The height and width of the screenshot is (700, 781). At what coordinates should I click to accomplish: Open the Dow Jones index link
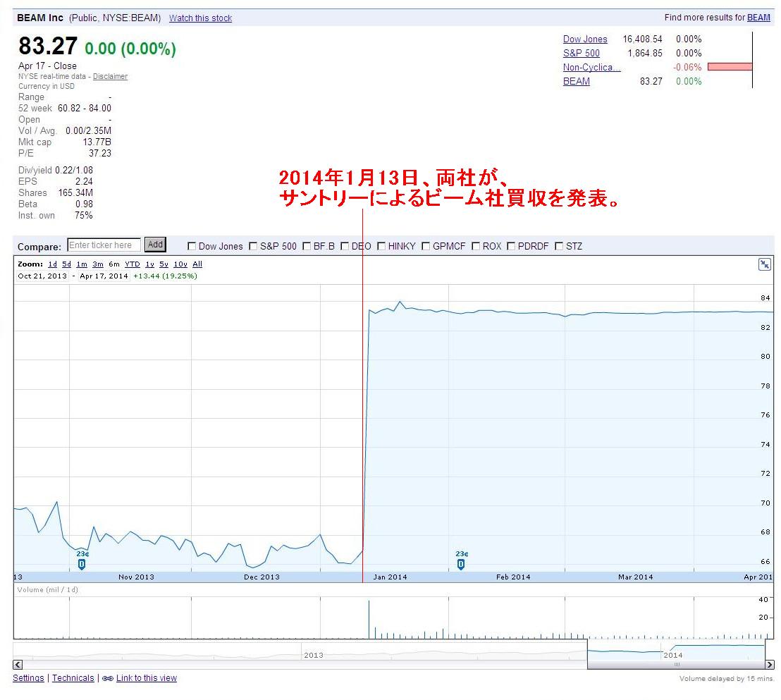click(585, 39)
